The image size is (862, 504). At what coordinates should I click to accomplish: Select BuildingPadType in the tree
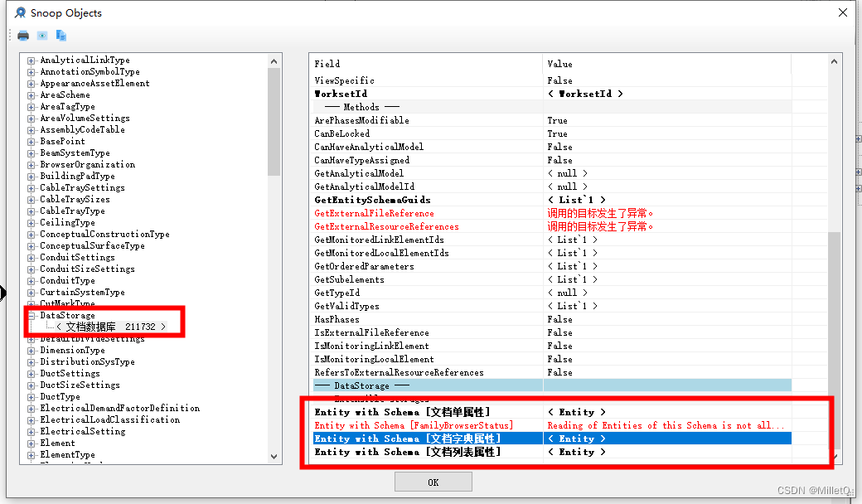pyautogui.click(x=78, y=176)
